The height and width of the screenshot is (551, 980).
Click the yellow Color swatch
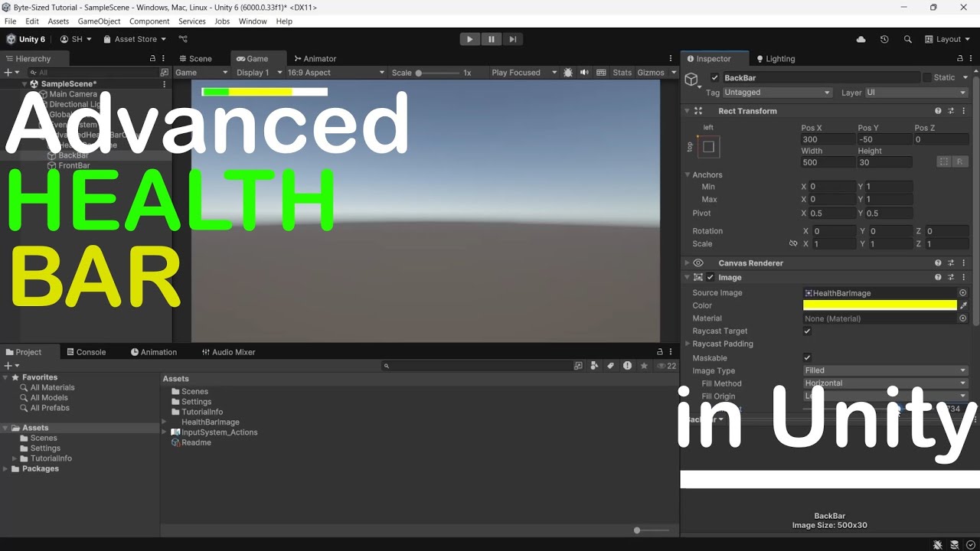click(880, 305)
